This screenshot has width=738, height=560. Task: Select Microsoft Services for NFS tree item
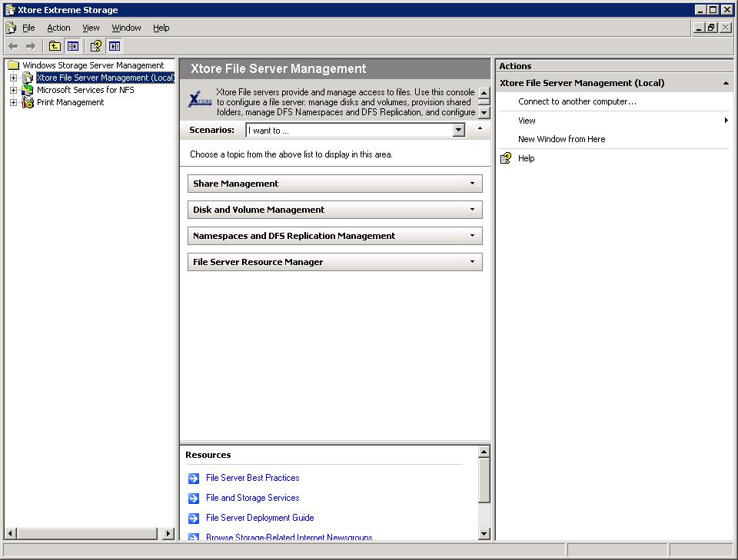[85, 90]
